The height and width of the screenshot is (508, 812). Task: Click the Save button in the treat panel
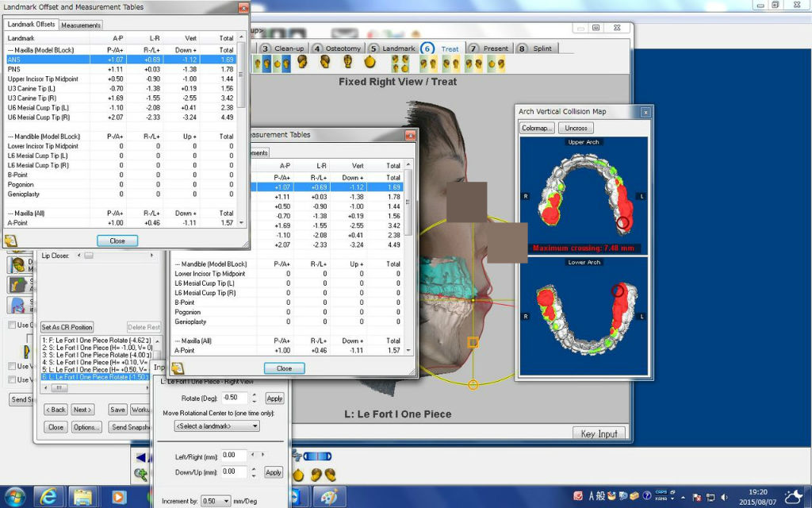click(x=117, y=410)
